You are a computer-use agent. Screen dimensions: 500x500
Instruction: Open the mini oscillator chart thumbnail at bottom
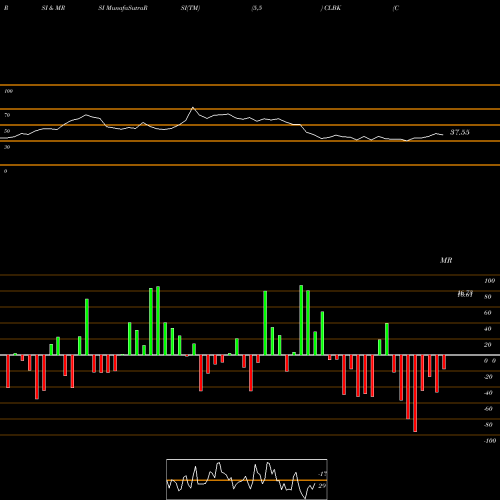(x=247, y=479)
